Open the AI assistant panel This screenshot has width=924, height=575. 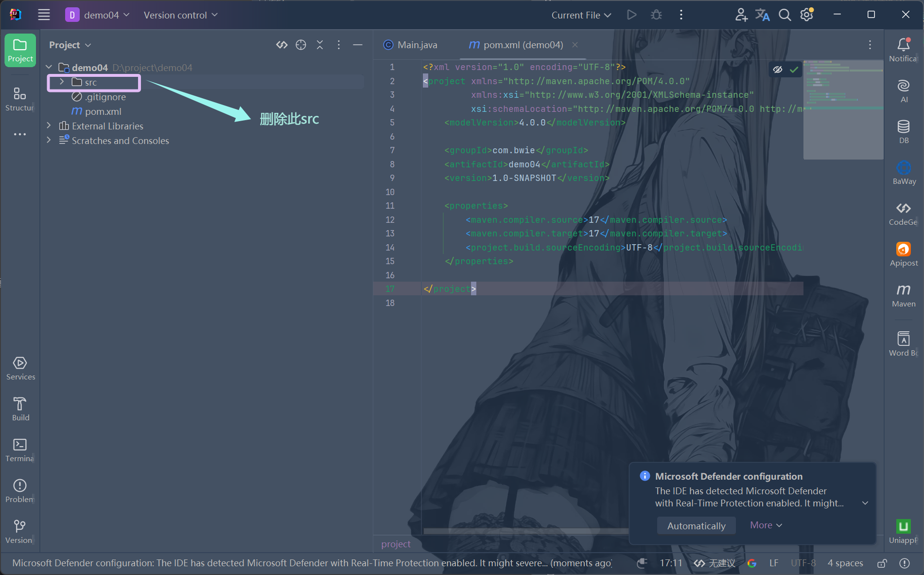pyautogui.click(x=904, y=91)
